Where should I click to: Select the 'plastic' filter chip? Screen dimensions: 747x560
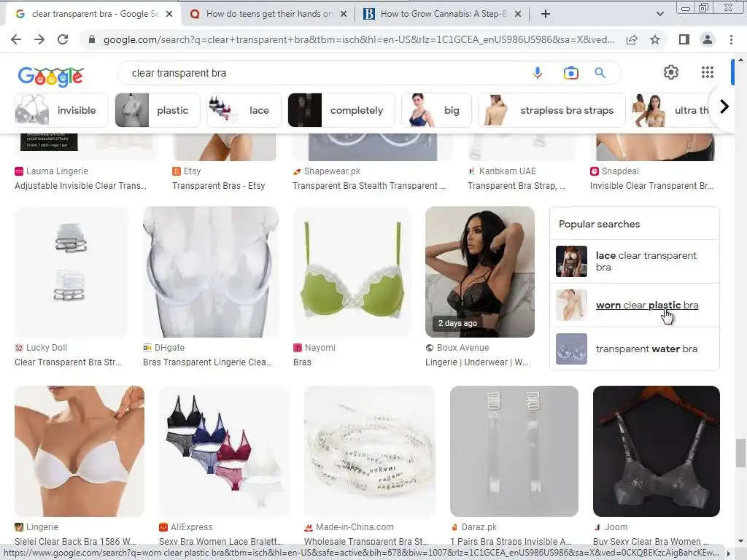(158, 111)
